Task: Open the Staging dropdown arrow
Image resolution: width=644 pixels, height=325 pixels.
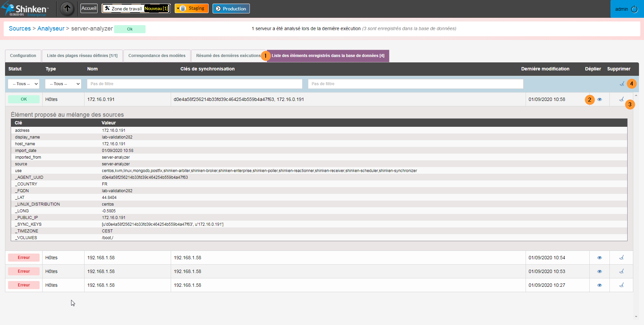Action: coord(178,9)
